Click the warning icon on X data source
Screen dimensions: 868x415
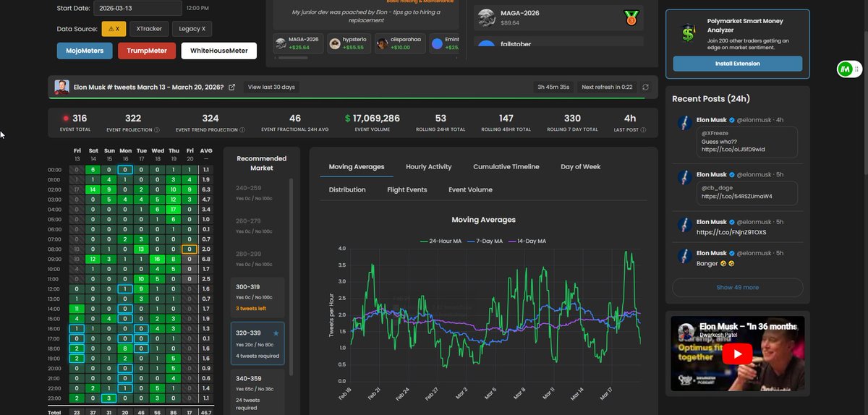click(x=111, y=29)
